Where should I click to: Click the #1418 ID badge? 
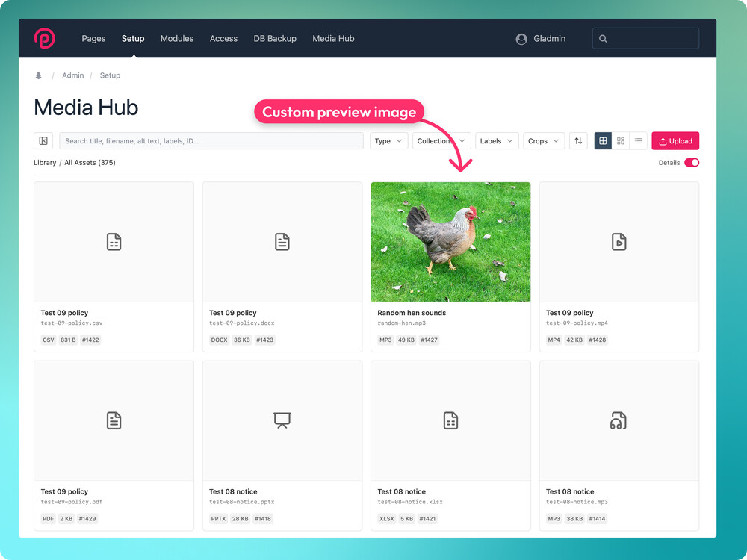click(x=262, y=519)
